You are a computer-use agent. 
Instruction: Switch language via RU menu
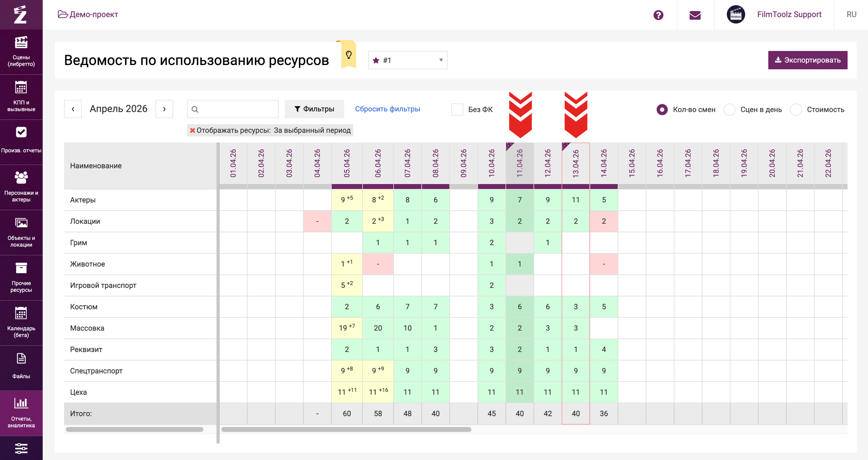click(x=851, y=15)
